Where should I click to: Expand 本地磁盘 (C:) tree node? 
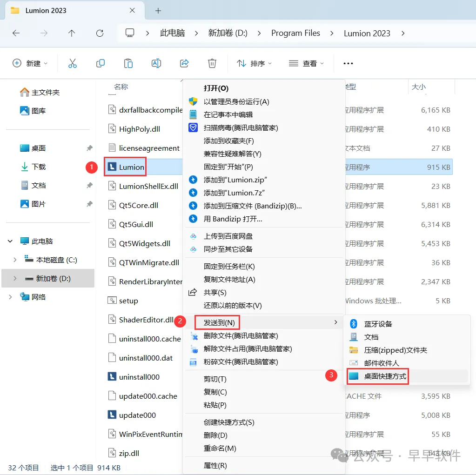pos(14,260)
